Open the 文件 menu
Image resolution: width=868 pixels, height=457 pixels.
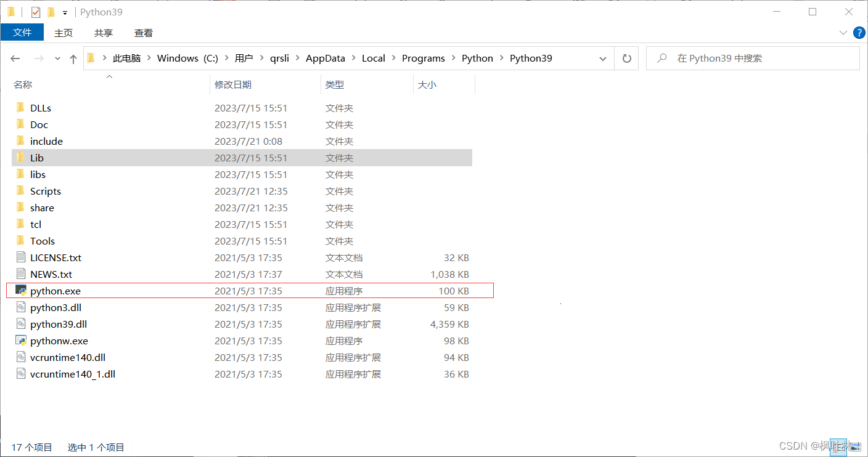pos(22,33)
